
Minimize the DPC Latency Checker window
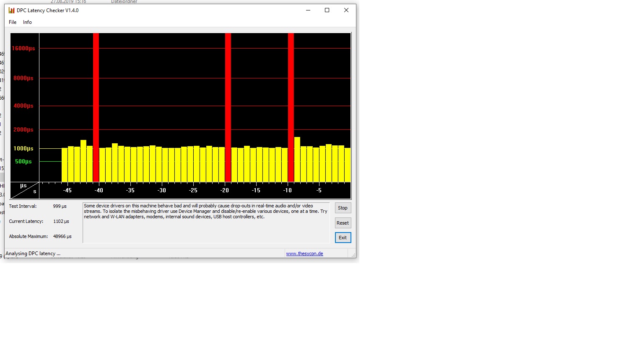pyautogui.click(x=308, y=10)
